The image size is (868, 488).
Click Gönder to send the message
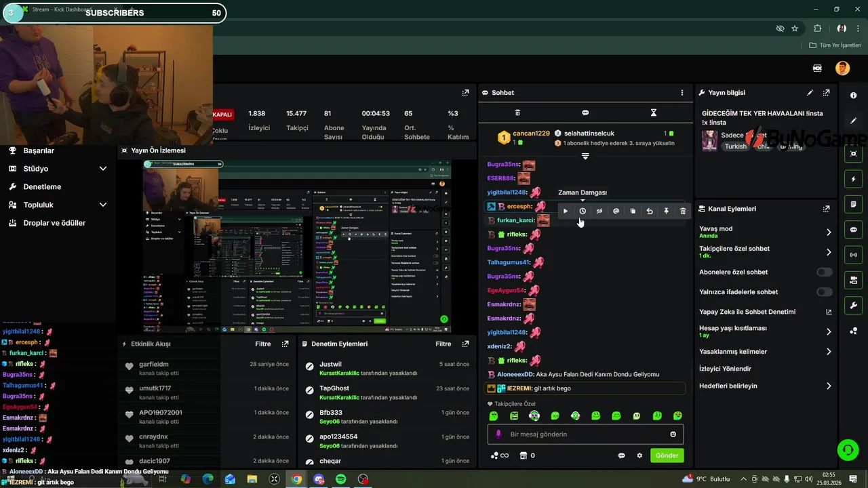[x=667, y=455]
